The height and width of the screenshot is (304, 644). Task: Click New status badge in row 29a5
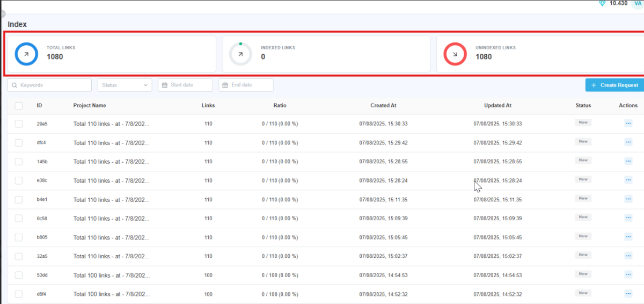[583, 122]
